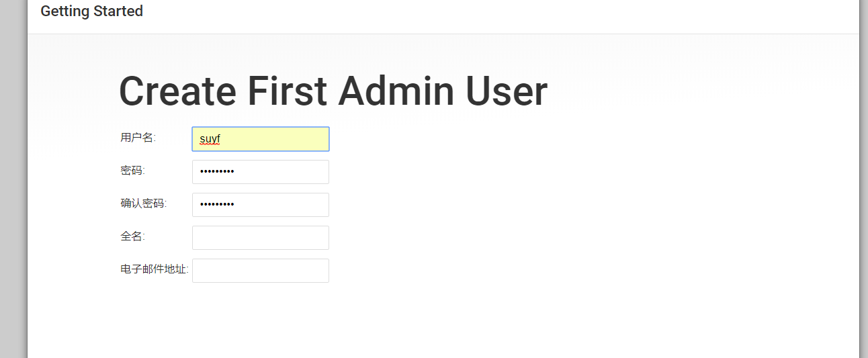Screen dimensions: 868x358
Task: Click the 电子邮件地址 label text
Action: coord(154,269)
